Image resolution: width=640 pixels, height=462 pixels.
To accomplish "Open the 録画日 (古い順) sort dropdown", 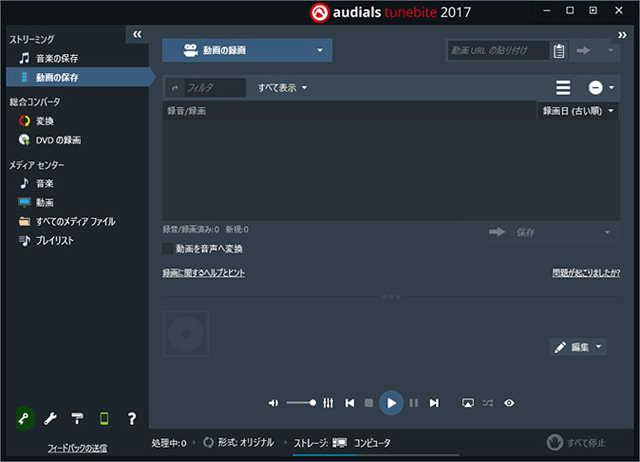I will (578, 111).
